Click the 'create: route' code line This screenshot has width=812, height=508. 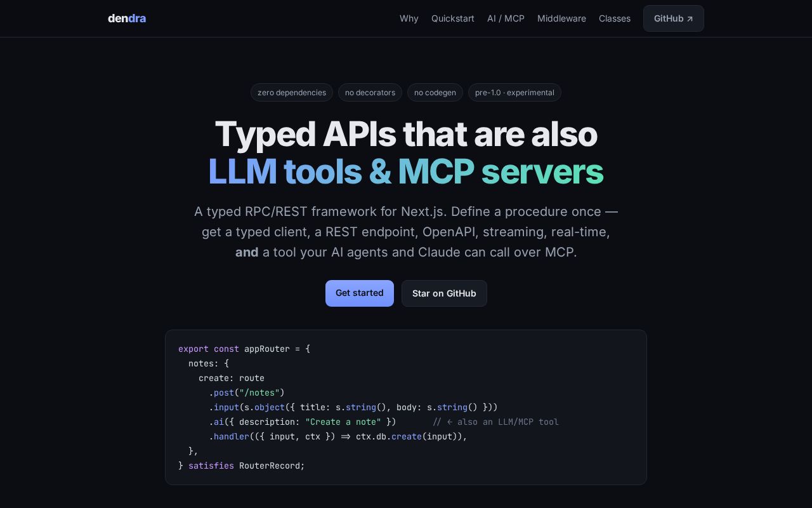pyautogui.click(x=232, y=378)
